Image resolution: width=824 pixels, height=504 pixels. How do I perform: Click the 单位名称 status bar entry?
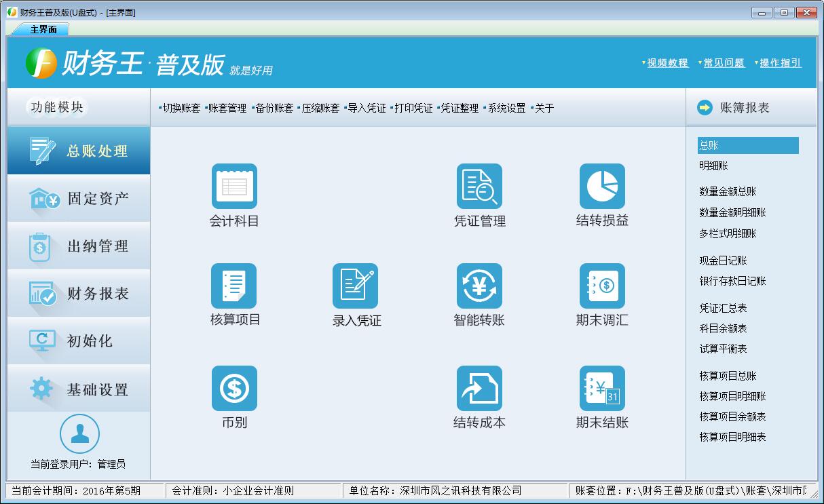pos(455,490)
